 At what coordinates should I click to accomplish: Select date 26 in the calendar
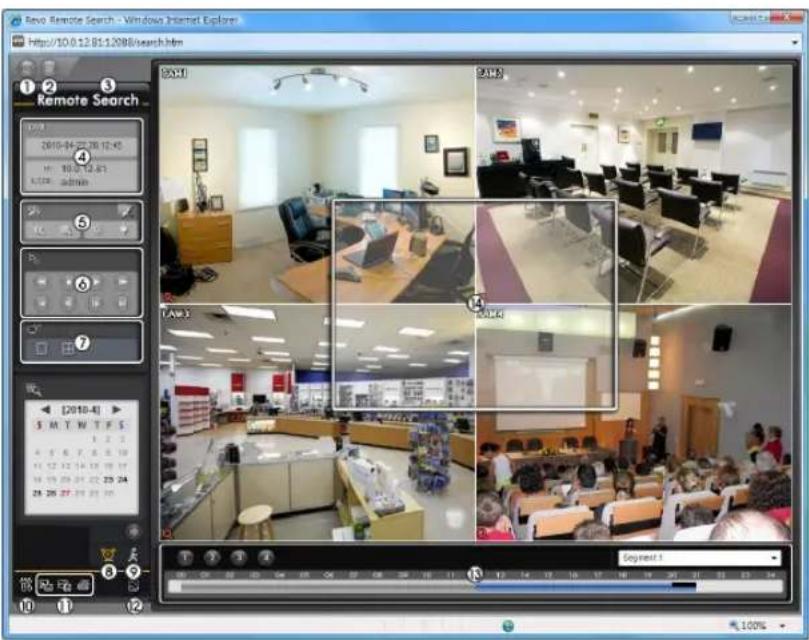(51, 493)
